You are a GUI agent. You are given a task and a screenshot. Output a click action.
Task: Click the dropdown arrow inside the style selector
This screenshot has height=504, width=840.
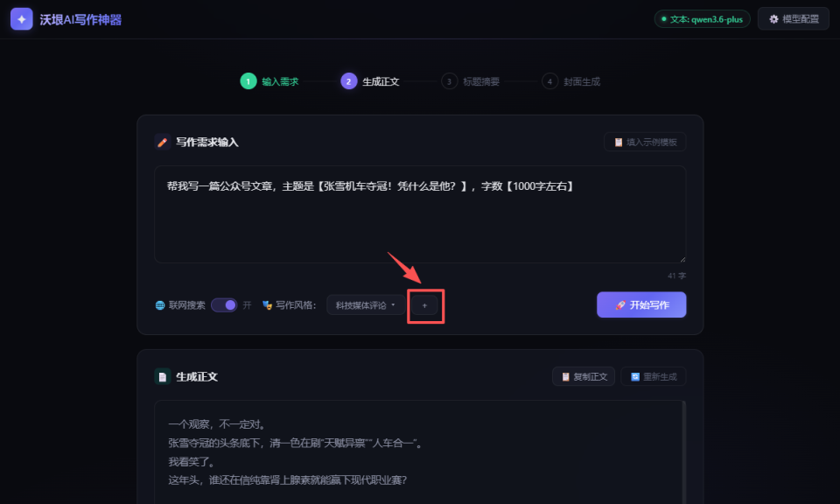394,304
